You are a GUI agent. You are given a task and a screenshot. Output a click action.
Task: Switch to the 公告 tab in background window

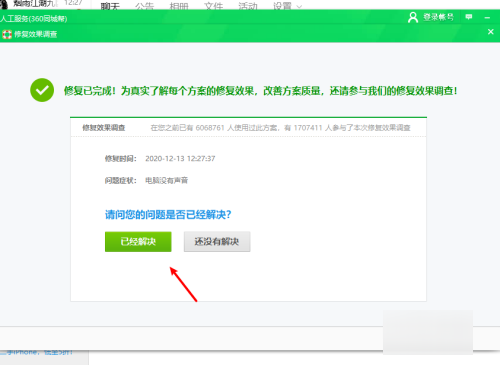pos(144,6)
